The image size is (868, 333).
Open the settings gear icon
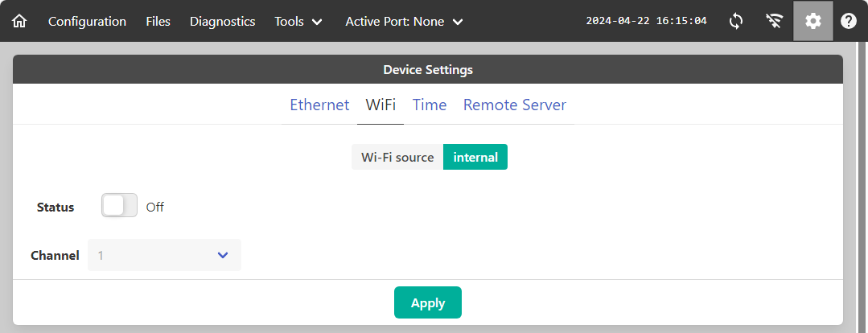812,21
